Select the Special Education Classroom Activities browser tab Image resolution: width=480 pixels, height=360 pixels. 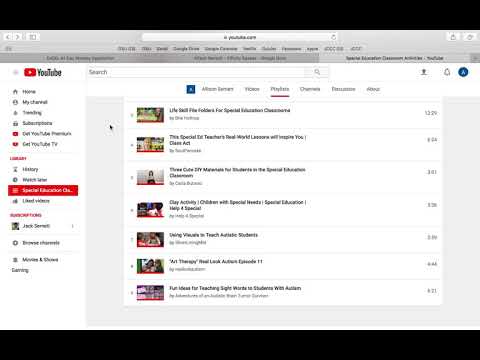(395, 58)
